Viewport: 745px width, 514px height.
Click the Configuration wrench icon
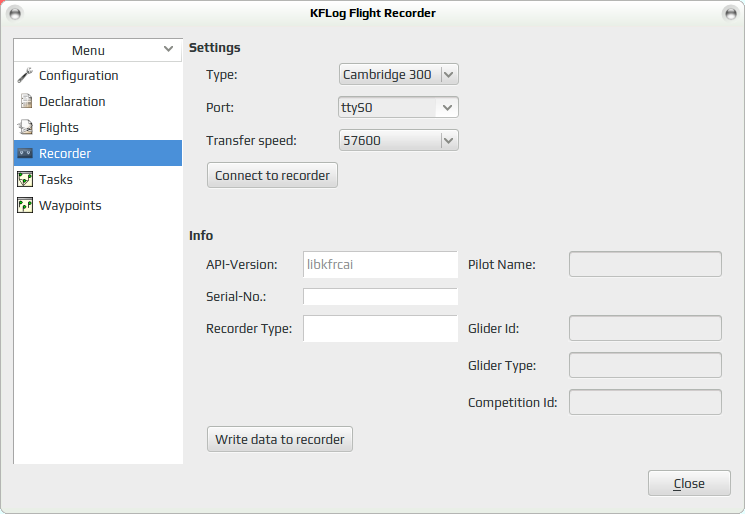[x=25, y=76]
